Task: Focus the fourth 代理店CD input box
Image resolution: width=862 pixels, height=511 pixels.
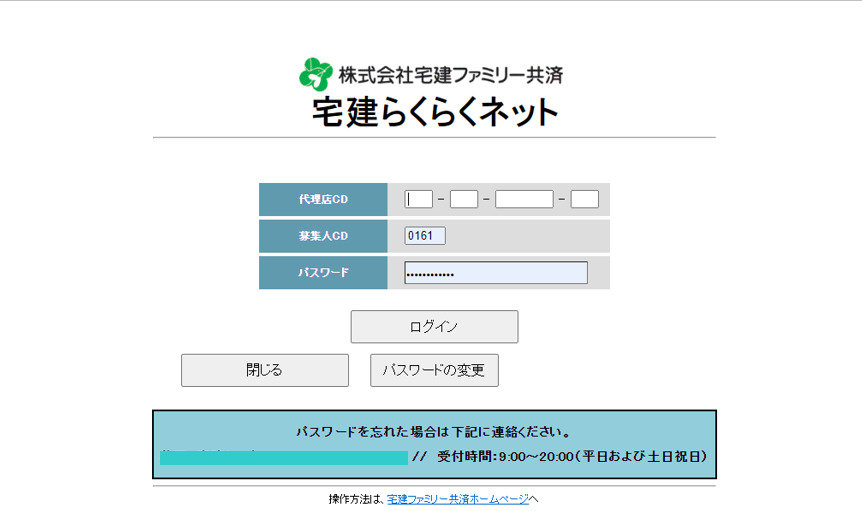Action: click(584, 199)
